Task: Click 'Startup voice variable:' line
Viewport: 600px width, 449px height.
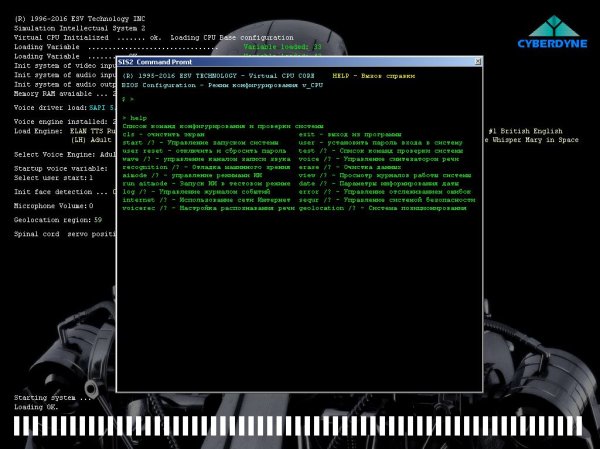Action: point(61,169)
